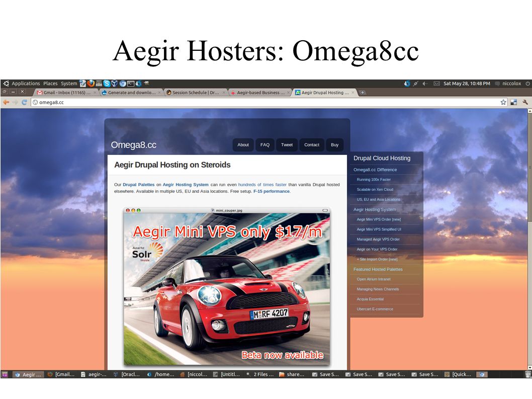
Task: Open a new browser tab
Action: click(363, 93)
